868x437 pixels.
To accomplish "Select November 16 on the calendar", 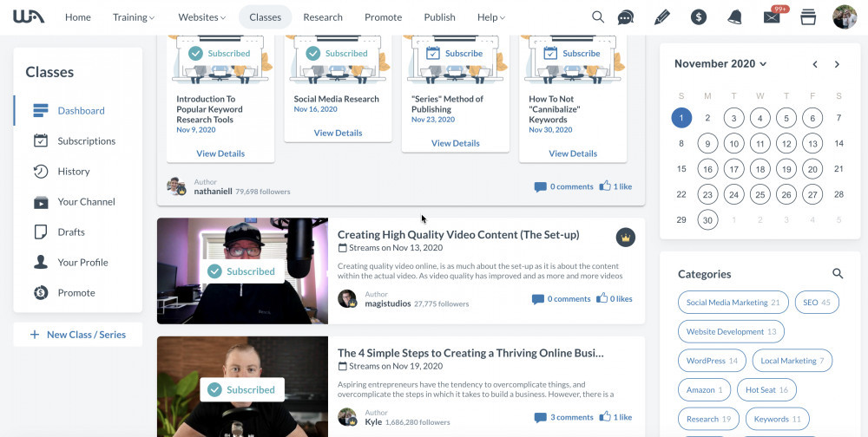I will tap(707, 169).
